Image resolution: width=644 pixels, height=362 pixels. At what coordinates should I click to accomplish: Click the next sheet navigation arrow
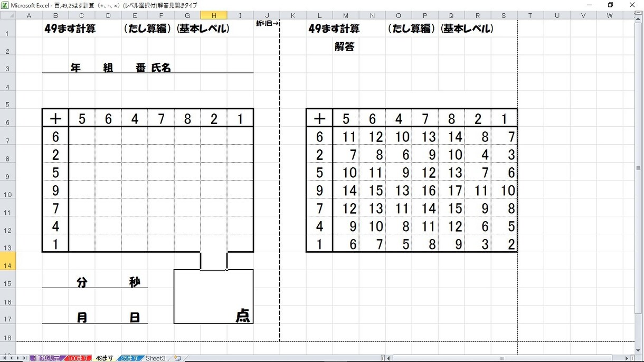pyautogui.click(x=18, y=358)
